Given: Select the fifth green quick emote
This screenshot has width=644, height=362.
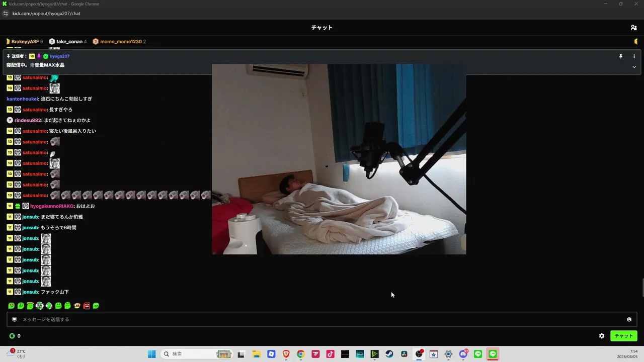Looking at the screenshot, I should tap(49, 306).
